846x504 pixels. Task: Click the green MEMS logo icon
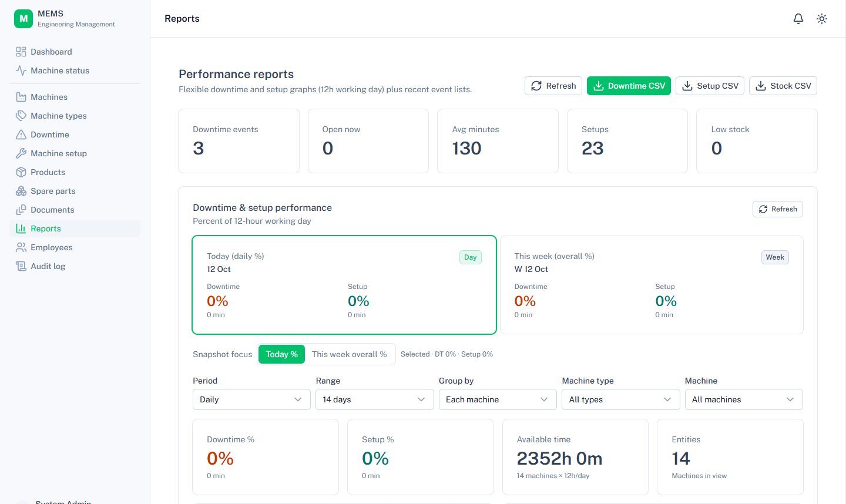(x=23, y=18)
